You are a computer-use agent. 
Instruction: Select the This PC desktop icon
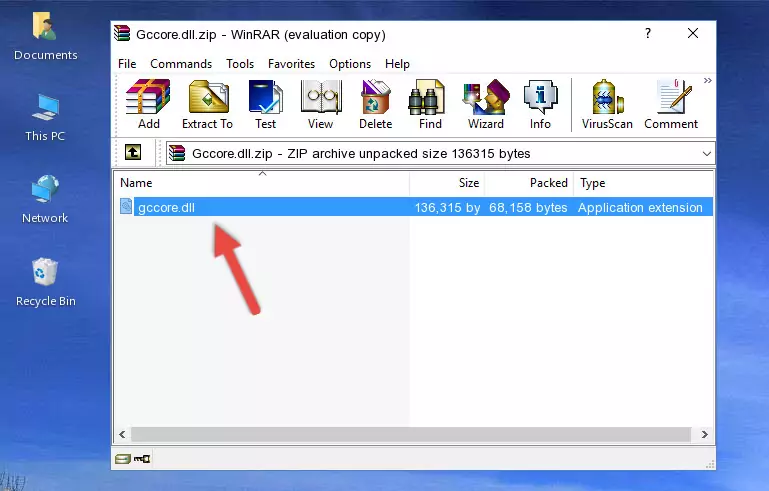point(45,118)
